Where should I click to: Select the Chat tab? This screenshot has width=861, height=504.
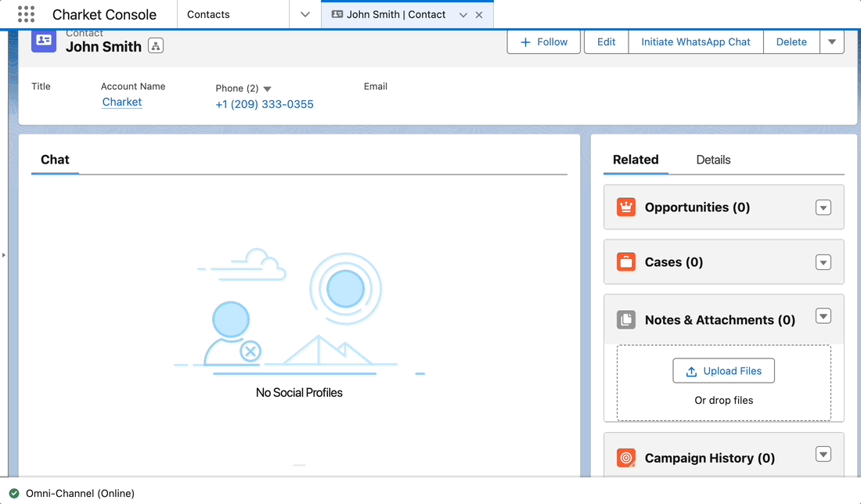[55, 160]
